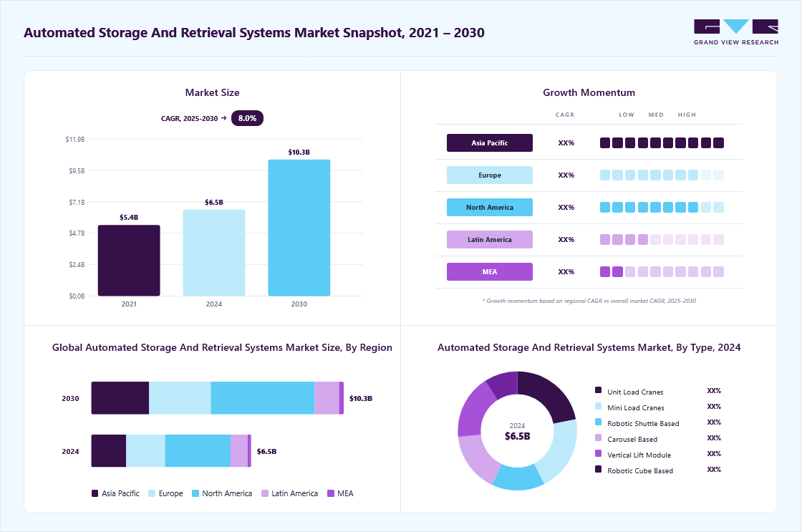Select the Europe segment of 2030 bar
This screenshot has width=802, height=532.
pyautogui.click(x=180, y=398)
